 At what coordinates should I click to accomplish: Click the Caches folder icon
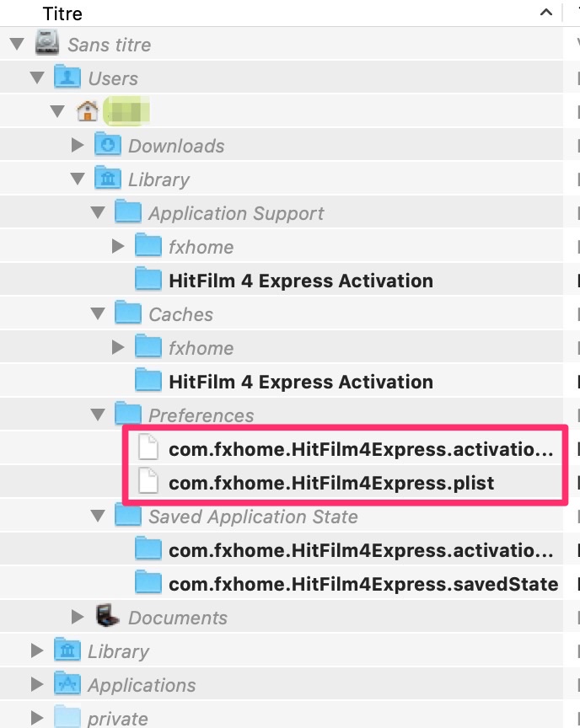128,313
